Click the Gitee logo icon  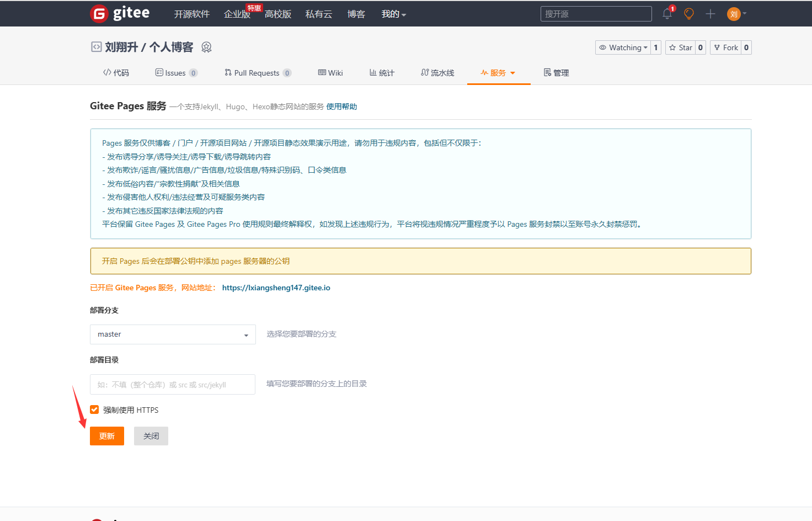pyautogui.click(x=99, y=14)
